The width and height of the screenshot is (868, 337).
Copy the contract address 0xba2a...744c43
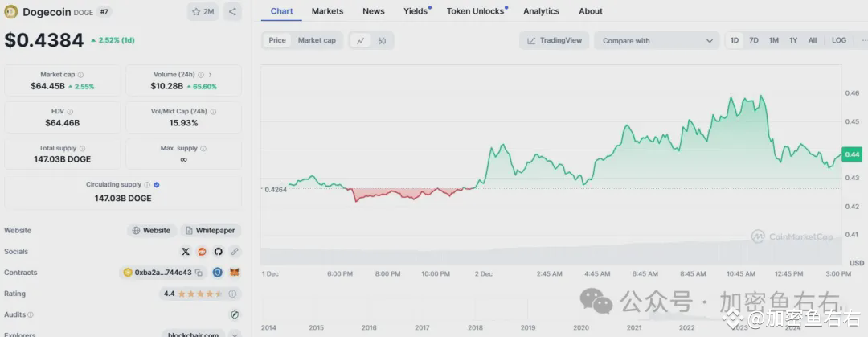(x=199, y=273)
